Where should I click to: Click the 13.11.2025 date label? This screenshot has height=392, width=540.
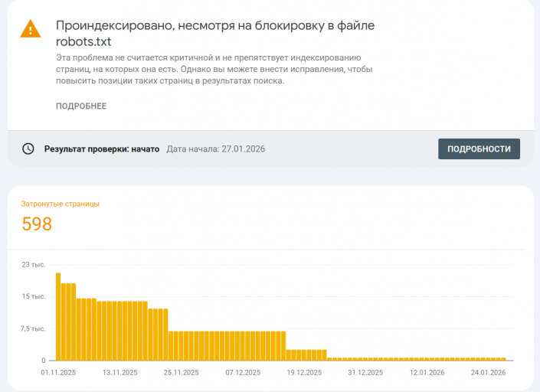(x=119, y=372)
